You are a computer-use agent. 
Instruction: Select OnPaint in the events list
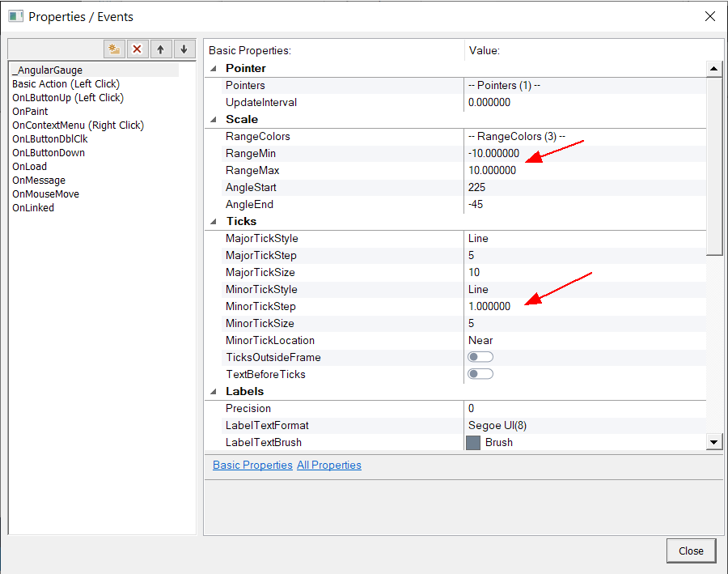tap(30, 111)
